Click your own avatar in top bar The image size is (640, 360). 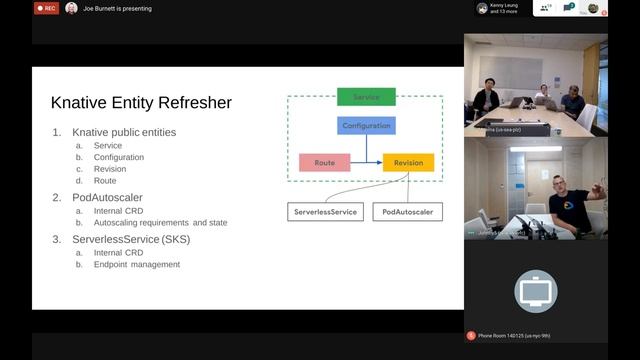593,8
